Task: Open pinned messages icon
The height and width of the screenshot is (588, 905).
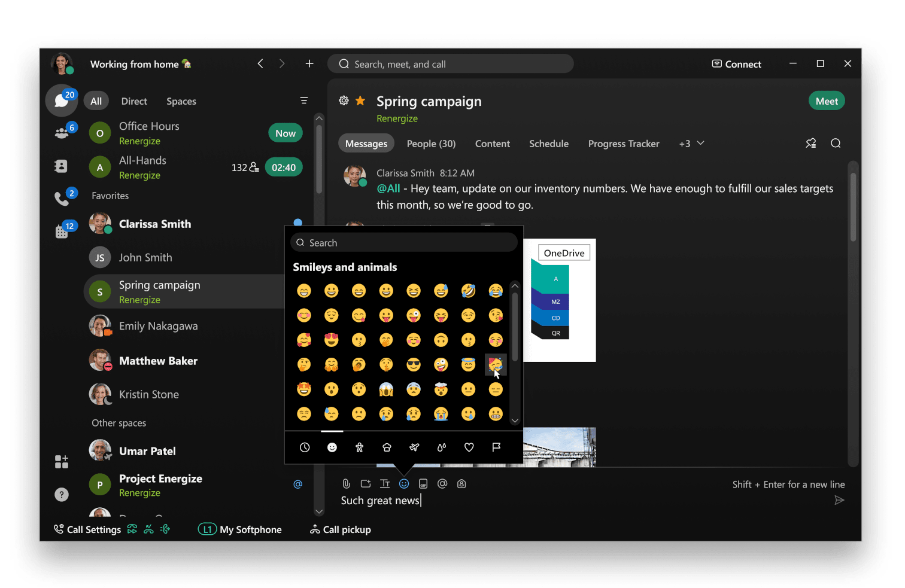Action: click(x=811, y=143)
